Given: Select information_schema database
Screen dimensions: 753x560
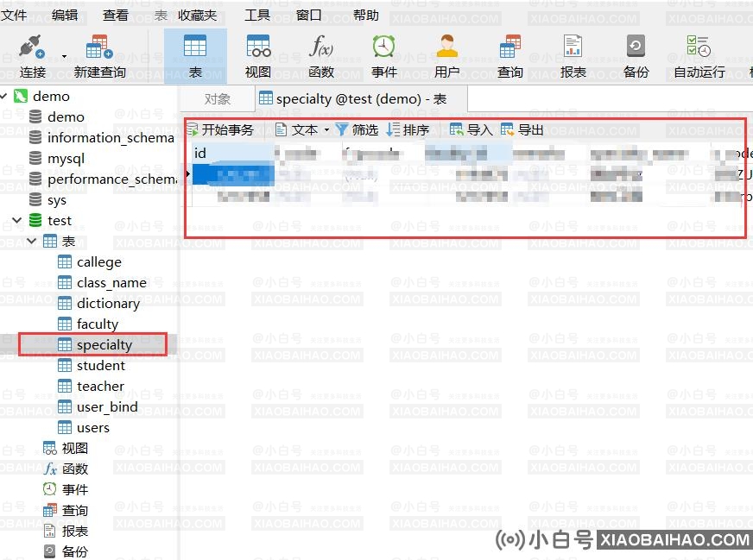Looking at the screenshot, I should click(111, 138).
